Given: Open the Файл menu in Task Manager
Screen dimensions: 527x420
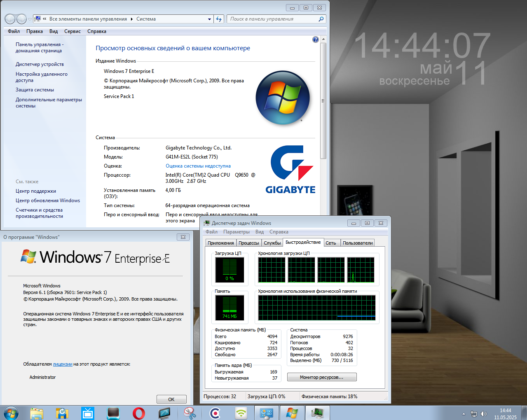Looking at the screenshot, I should pyautogui.click(x=211, y=232).
